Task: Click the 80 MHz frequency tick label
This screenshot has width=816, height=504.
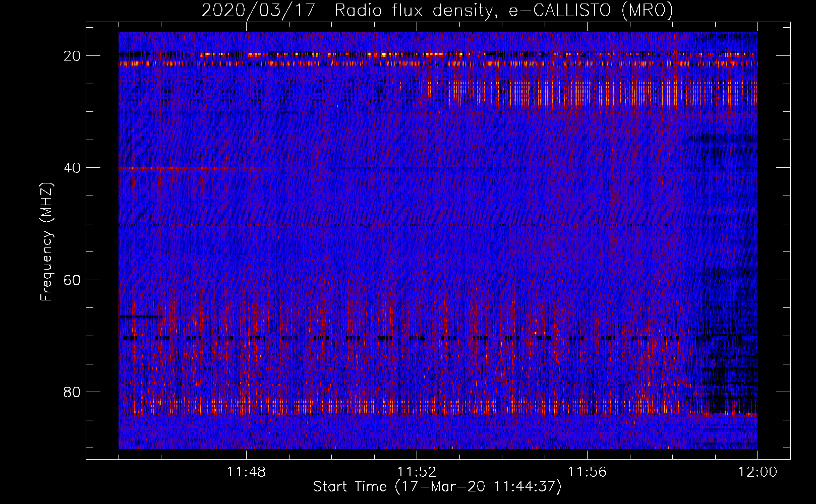Action: click(x=72, y=392)
